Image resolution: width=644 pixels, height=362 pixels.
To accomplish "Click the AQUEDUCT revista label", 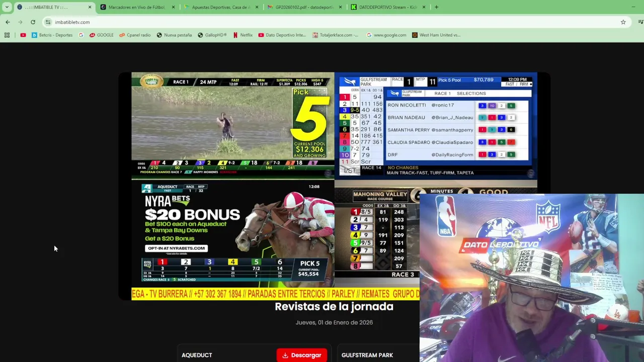I will point(197,355).
